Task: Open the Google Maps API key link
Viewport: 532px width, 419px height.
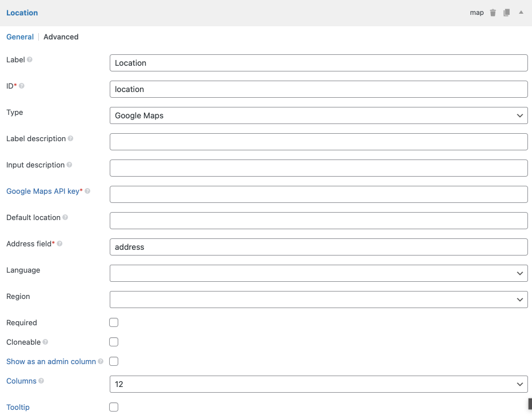Action: [x=43, y=191]
